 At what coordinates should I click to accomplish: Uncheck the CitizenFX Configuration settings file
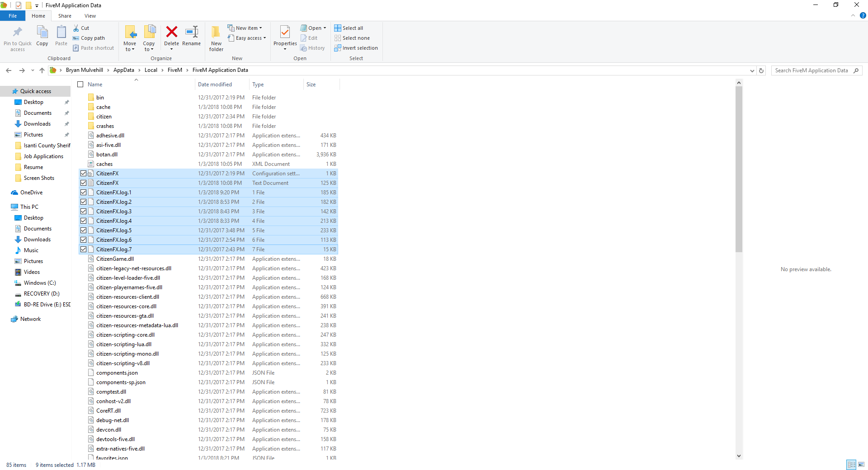tap(83, 174)
